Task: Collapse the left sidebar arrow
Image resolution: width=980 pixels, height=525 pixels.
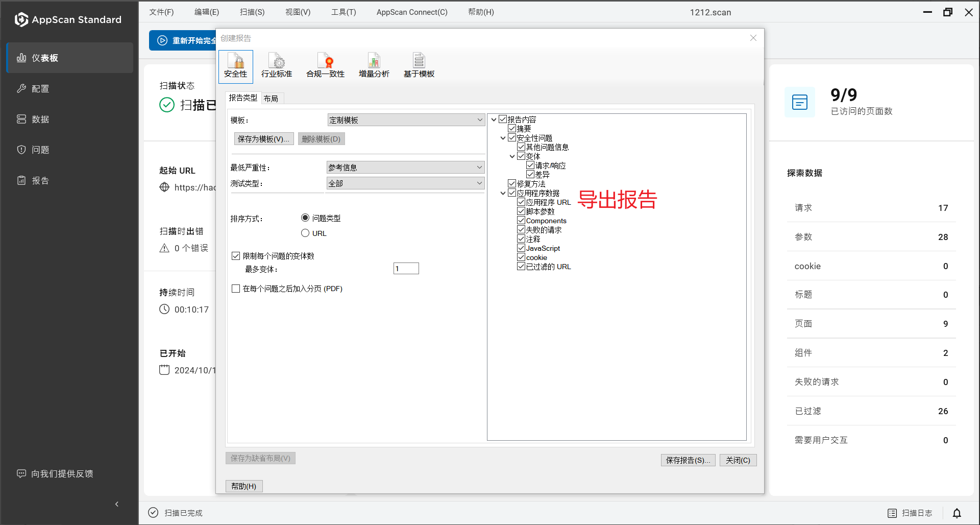Action: coord(117,504)
